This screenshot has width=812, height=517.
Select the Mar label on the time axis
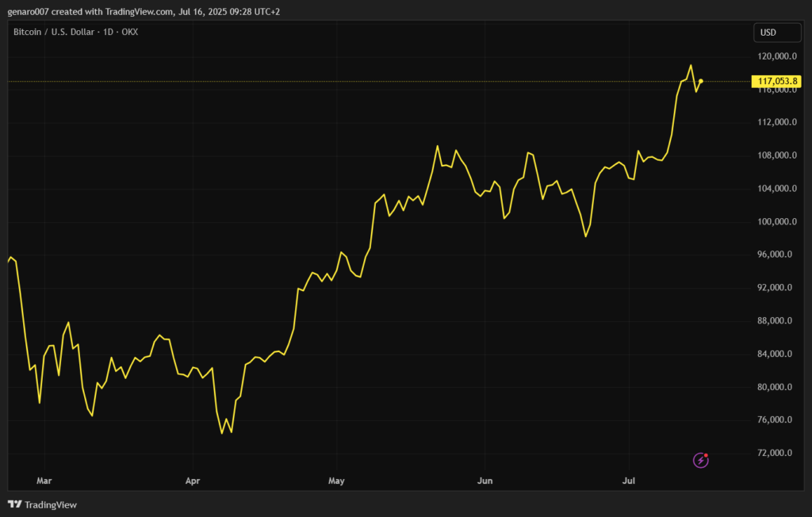pyautogui.click(x=44, y=481)
